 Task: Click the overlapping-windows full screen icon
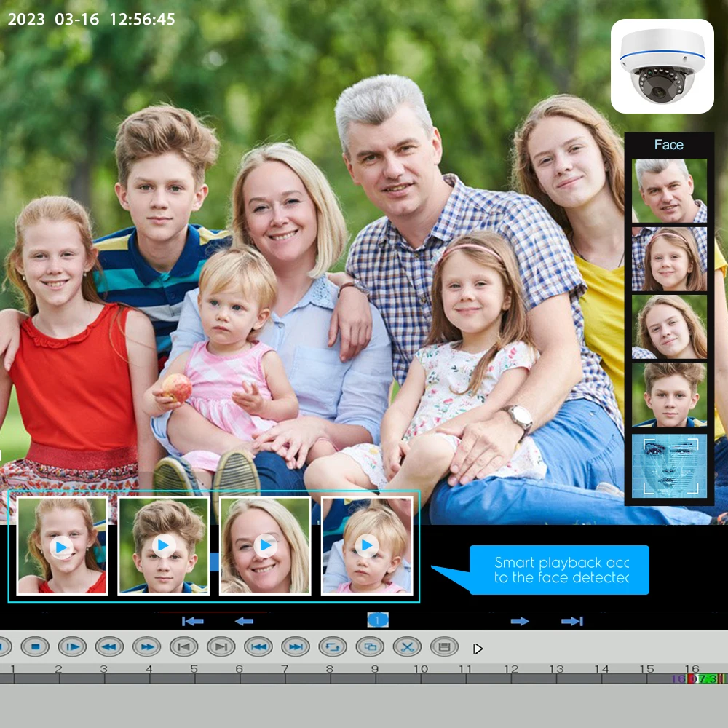(x=370, y=646)
